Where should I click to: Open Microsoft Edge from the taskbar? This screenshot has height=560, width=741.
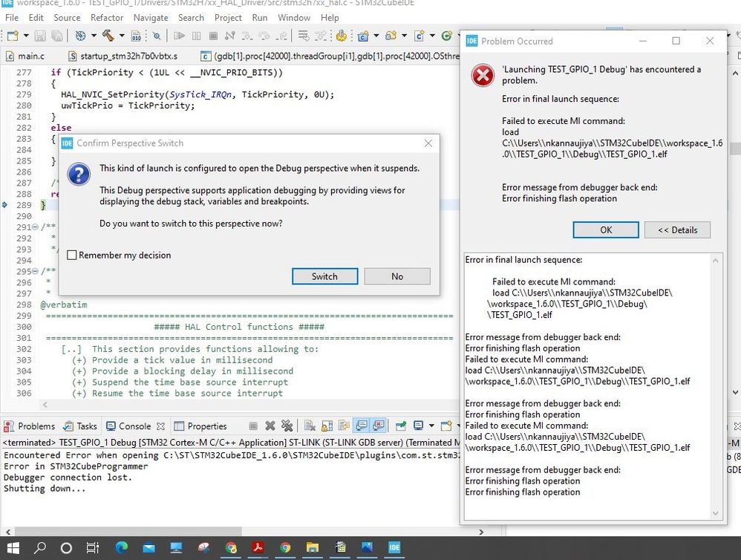[122, 547]
